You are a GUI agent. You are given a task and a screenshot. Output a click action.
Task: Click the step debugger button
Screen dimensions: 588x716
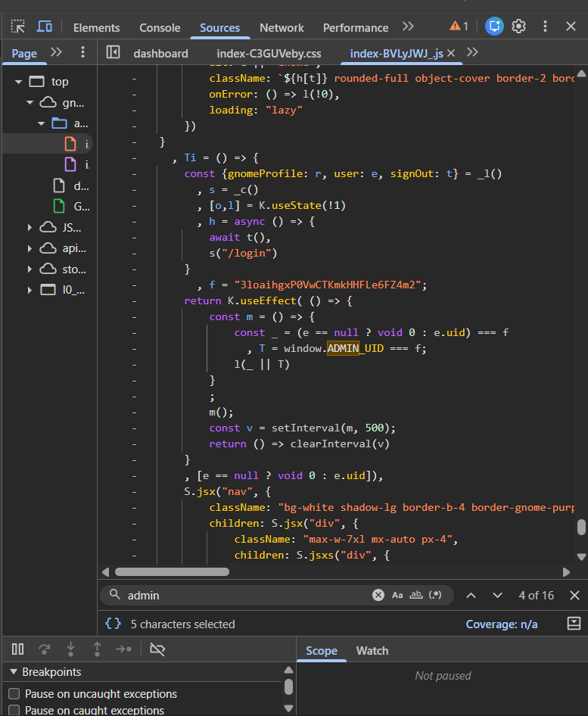123,649
